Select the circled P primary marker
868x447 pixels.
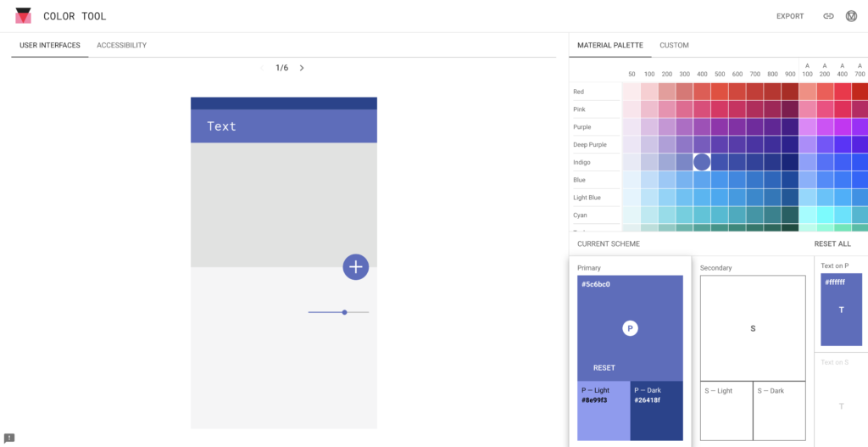630,328
